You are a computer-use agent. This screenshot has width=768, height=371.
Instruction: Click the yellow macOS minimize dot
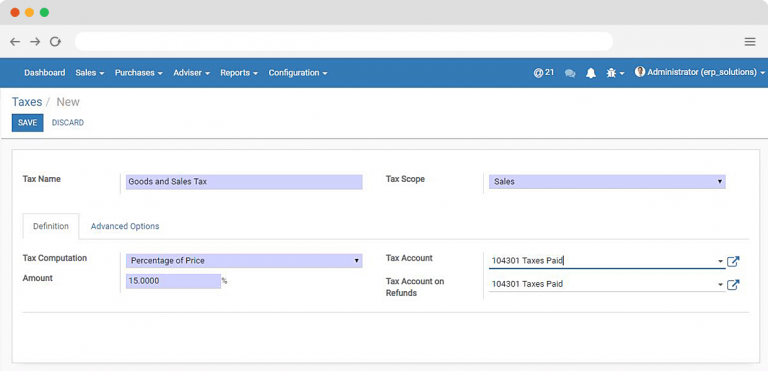(29, 12)
